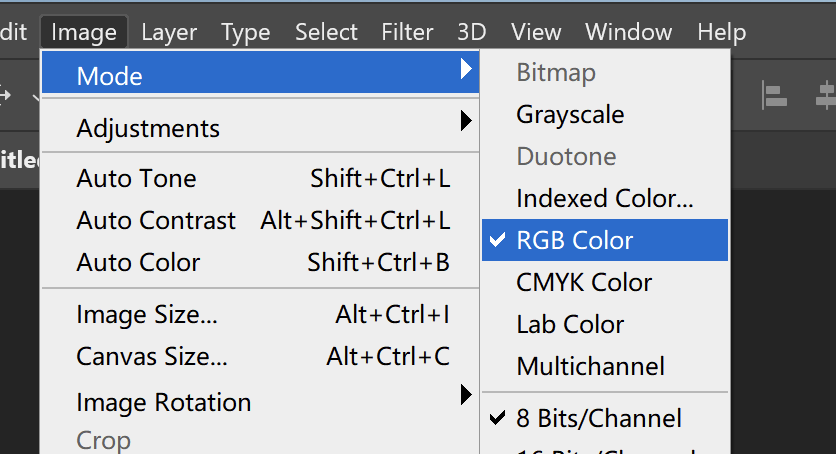This screenshot has width=836, height=454.
Task: Open the Select menu
Action: 326,32
